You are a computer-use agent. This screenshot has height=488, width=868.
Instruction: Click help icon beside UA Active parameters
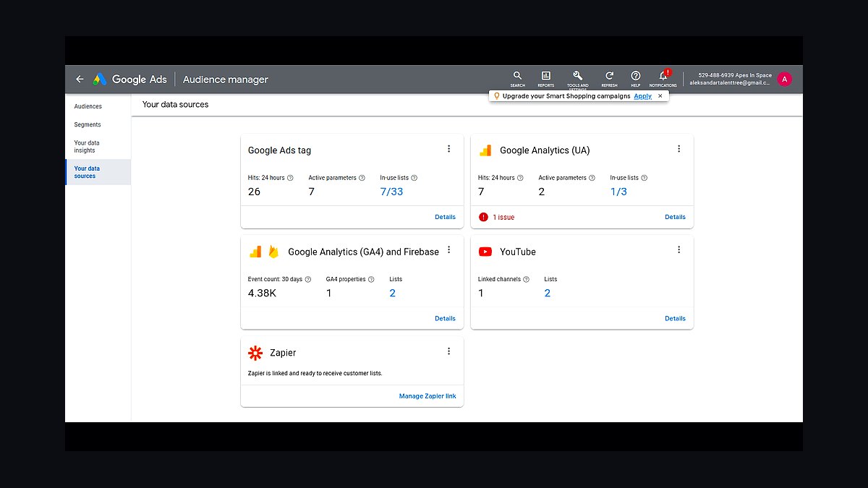tap(593, 178)
